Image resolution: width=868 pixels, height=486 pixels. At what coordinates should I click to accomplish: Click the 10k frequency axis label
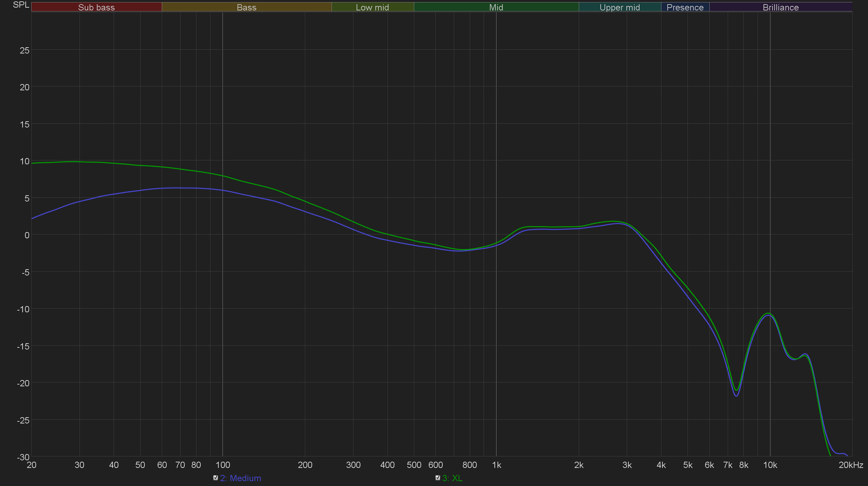pos(770,465)
